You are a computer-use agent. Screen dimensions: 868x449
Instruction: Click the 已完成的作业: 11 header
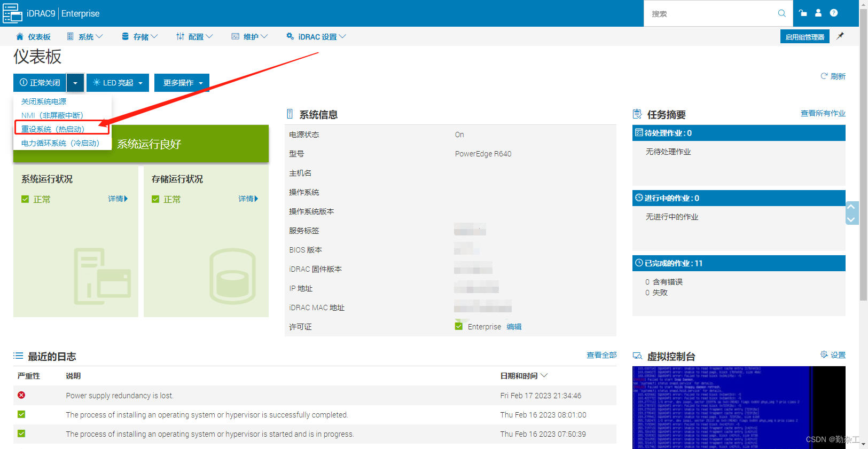tap(739, 263)
